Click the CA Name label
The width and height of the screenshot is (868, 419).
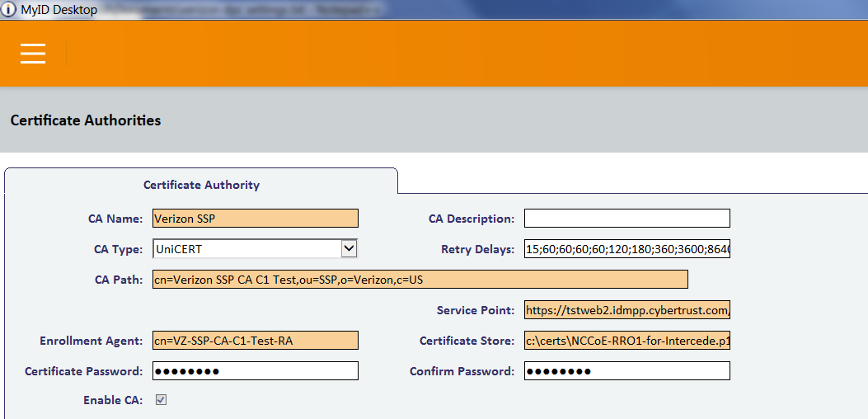(115, 219)
